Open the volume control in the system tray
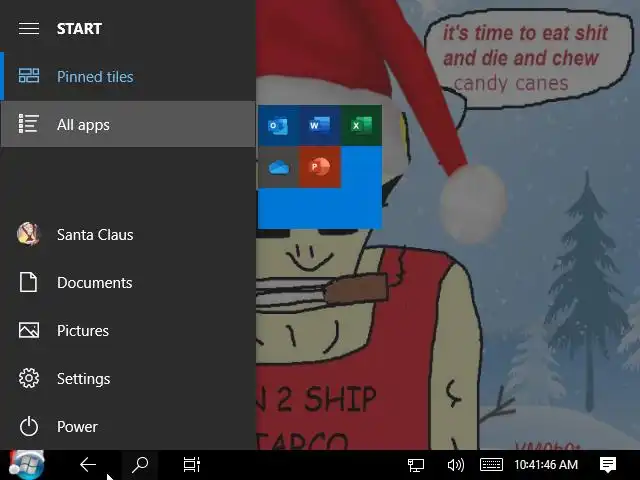Image resolution: width=640 pixels, height=480 pixels. pos(455,464)
